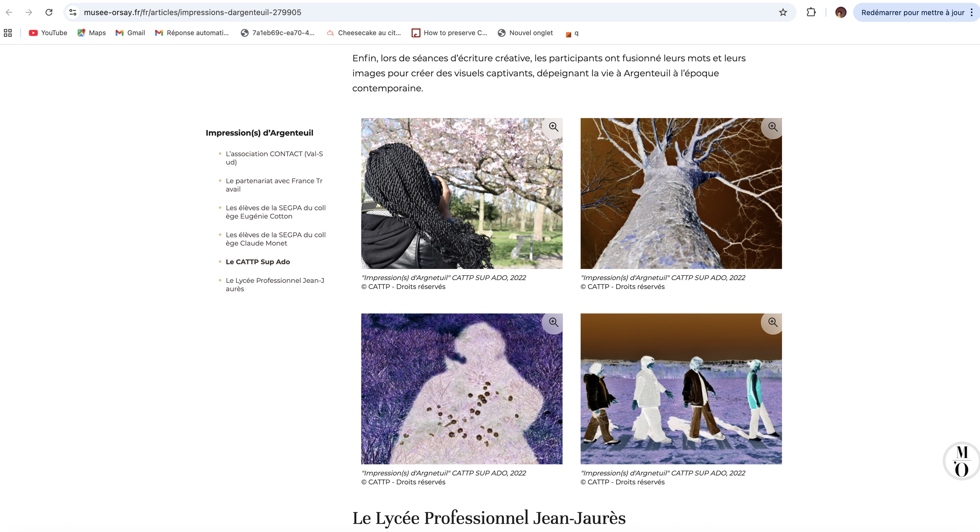Open zoom for walking figures photo
980x532 pixels.
772,322
